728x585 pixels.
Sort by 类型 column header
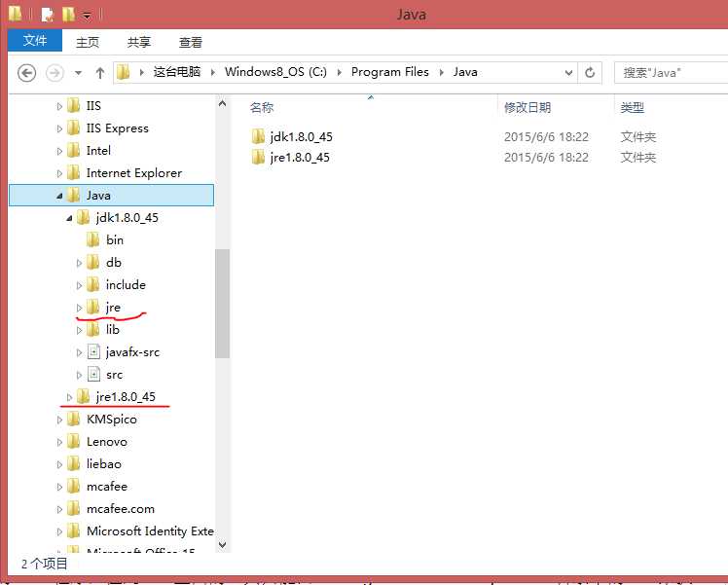click(x=632, y=108)
